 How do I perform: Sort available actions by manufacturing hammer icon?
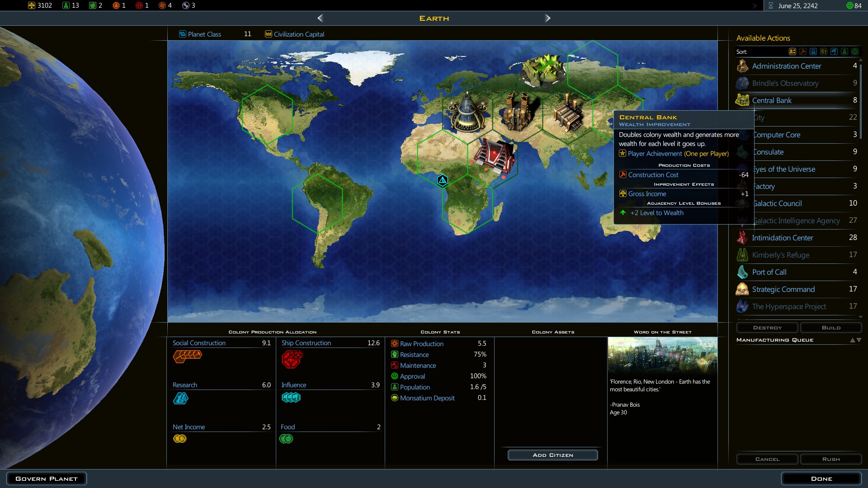[803, 52]
